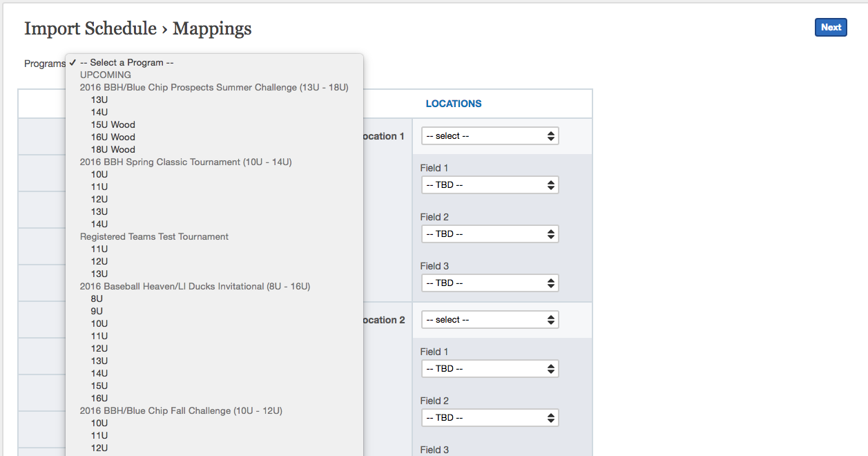Choose the '-- Select a Program --' option

point(214,62)
